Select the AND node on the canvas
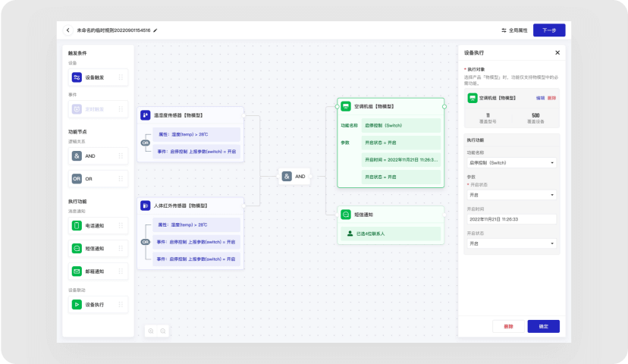 click(x=294, y=176)
